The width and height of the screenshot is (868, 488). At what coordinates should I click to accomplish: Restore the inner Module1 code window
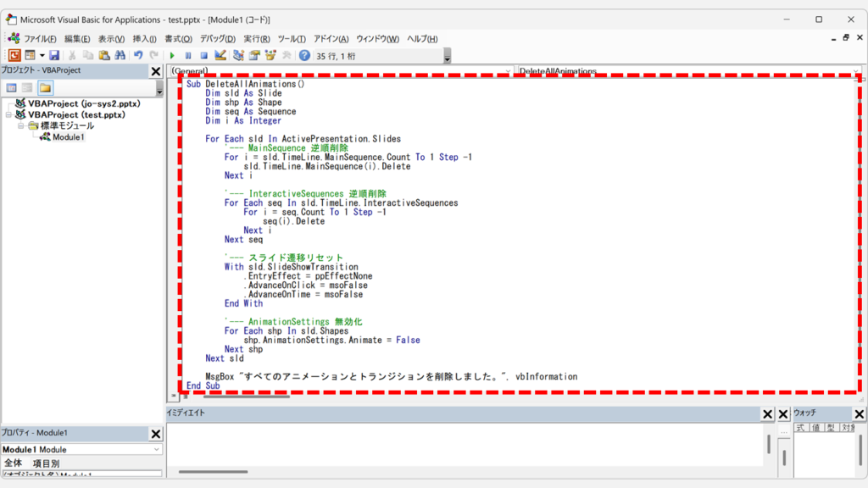[846, 37]
